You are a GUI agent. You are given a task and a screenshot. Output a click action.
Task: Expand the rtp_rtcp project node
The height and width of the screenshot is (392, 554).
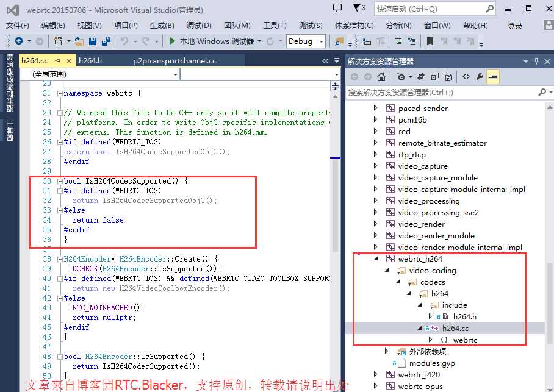(x=376, y=154)
